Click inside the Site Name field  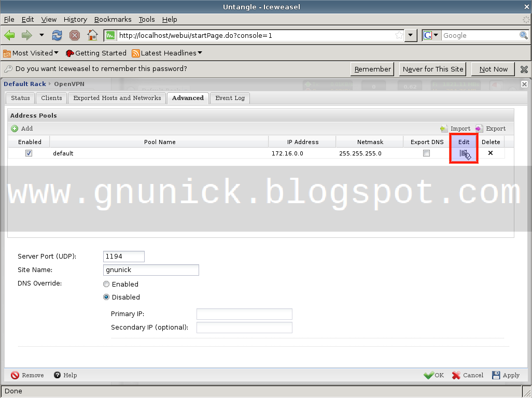(x=150, y=269)
